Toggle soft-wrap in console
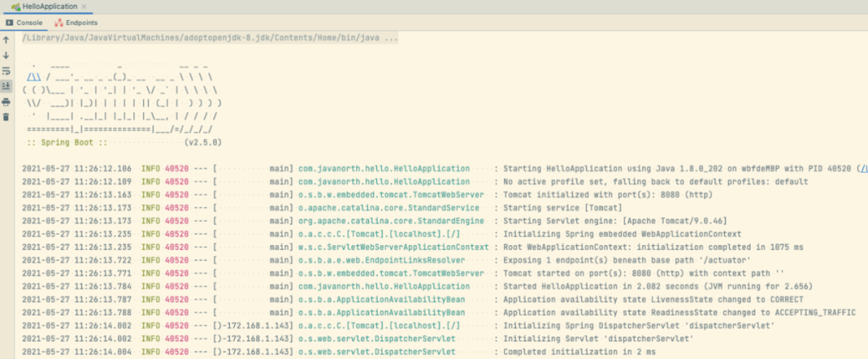The height and width of the screenshot is (359, 868). tap(6, 71)
